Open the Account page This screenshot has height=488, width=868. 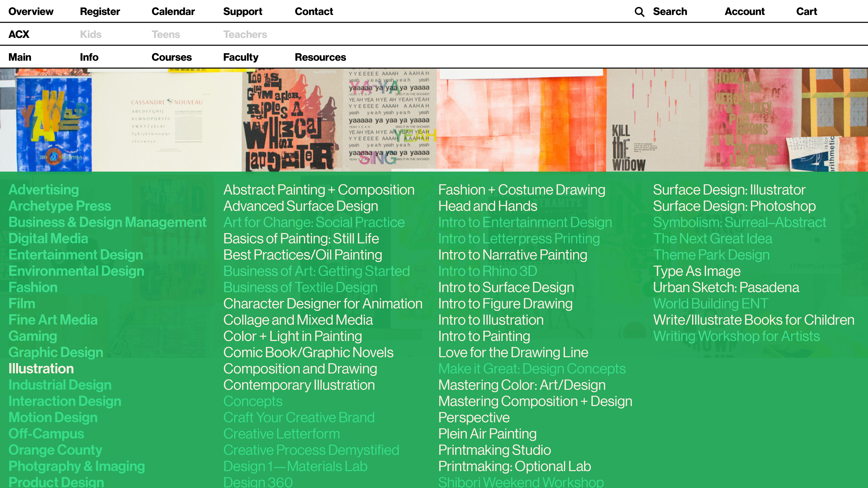point(744,11)
